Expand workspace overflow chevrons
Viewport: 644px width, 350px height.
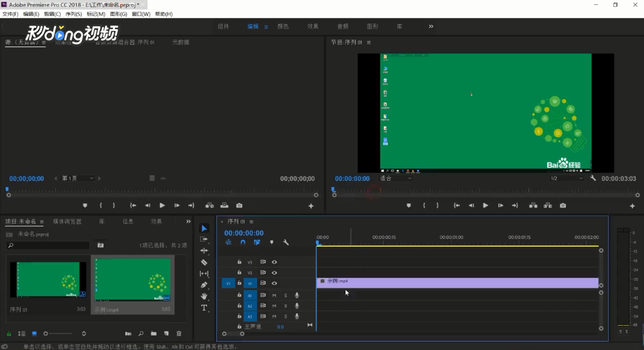coord(431,26)
